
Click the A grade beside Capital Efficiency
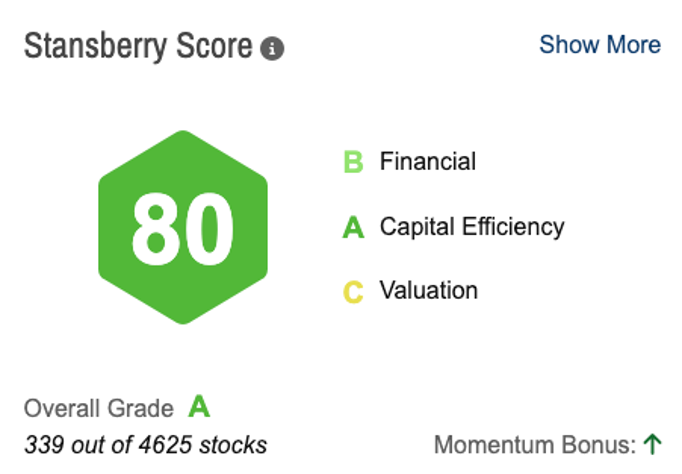click(353, 228)
